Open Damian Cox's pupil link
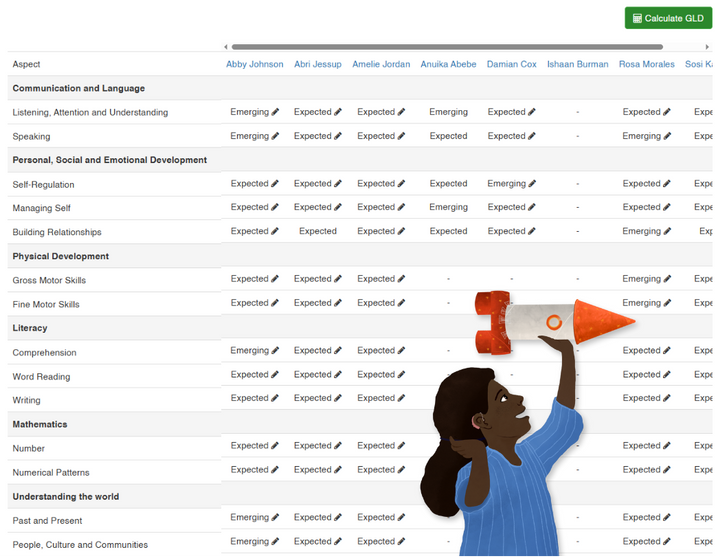The height and width of the screenshot is (557, 716). (x=511, y=64)
